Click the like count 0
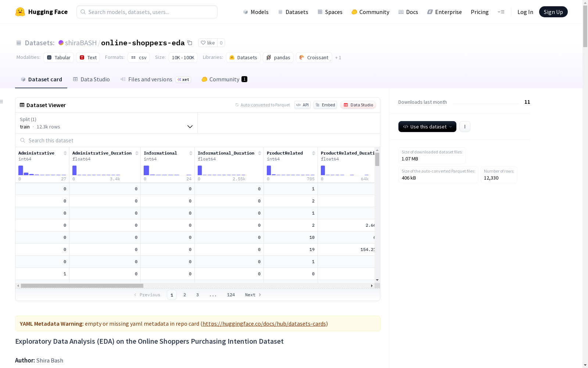588x368 pixels. point(221,43)
